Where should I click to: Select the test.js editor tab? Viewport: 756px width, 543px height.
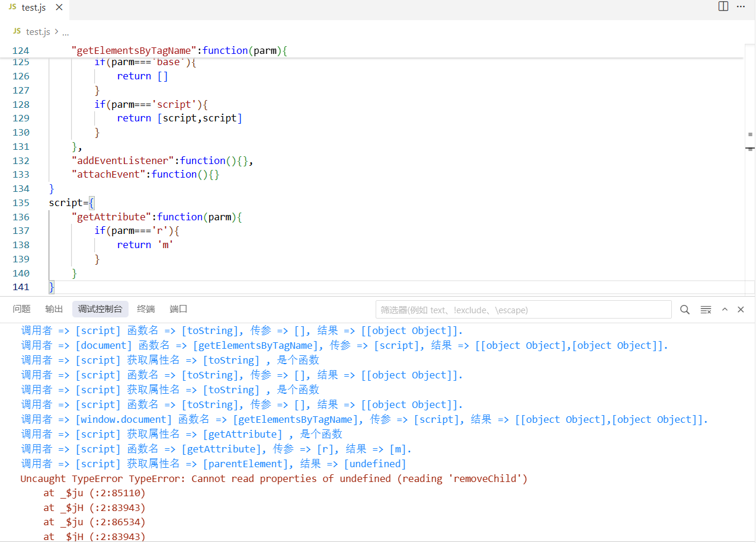point(33,8)
